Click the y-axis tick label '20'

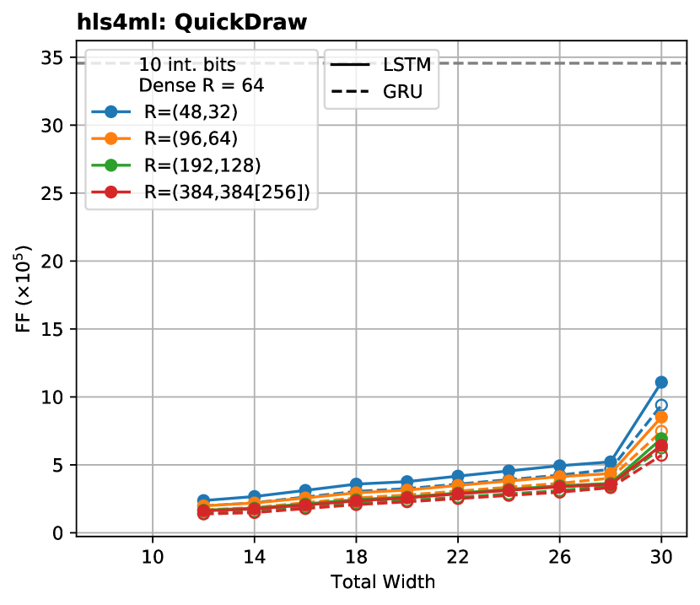click(52, 262)
